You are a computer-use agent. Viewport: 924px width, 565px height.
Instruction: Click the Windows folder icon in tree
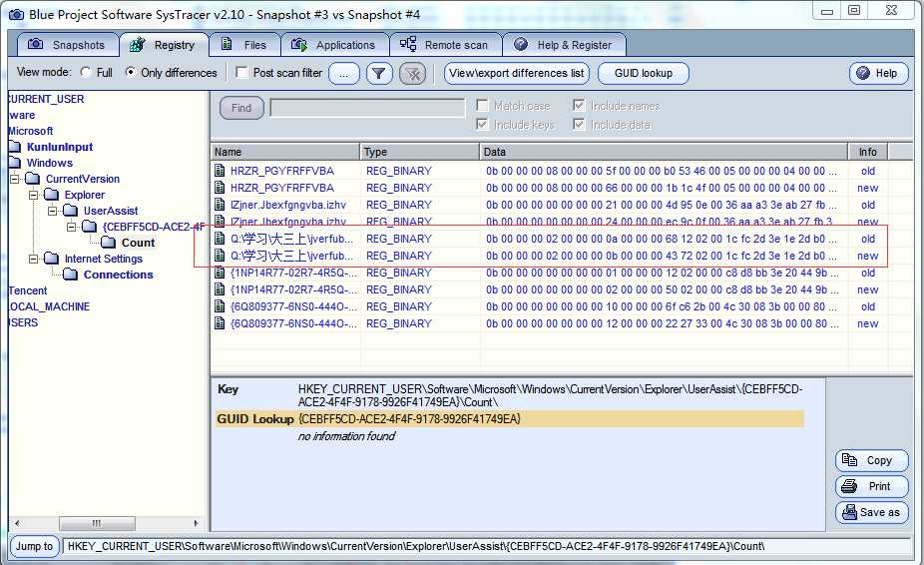(x=15, y=162)
